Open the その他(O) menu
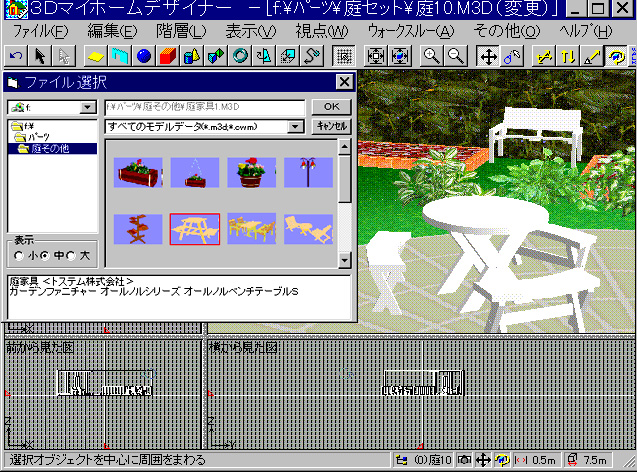 tap(507, 31)
